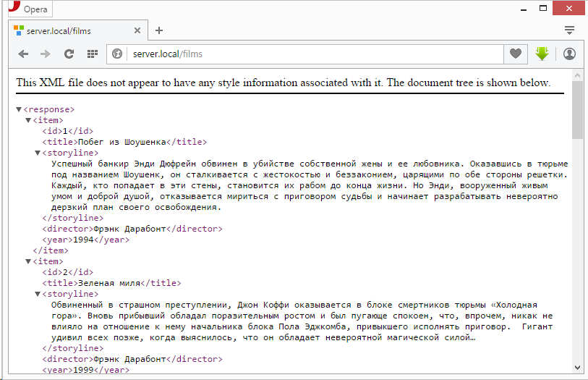This screenshot has height=380, width=588.
Task: Reload the page
Action: point(69,54)
